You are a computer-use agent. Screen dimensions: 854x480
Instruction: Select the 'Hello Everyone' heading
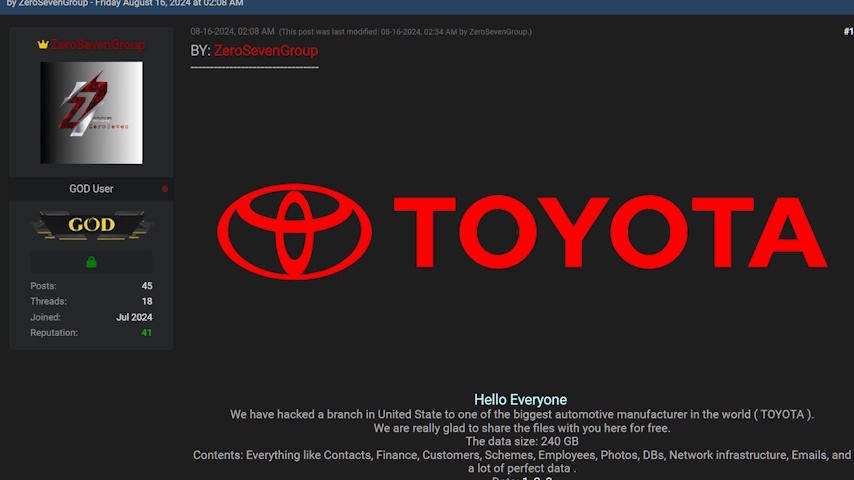(521, 400)
